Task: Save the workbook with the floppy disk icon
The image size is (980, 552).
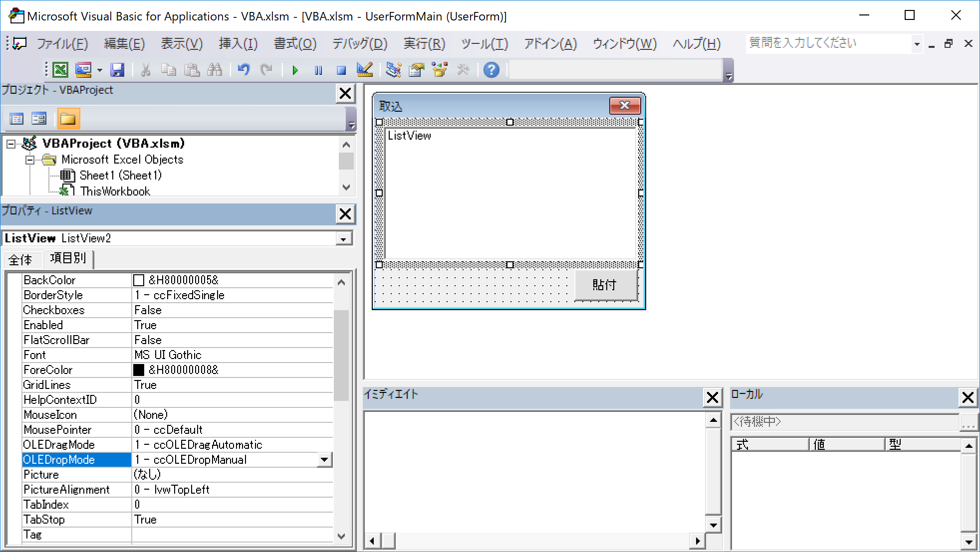Action: (x=117, y=70)
